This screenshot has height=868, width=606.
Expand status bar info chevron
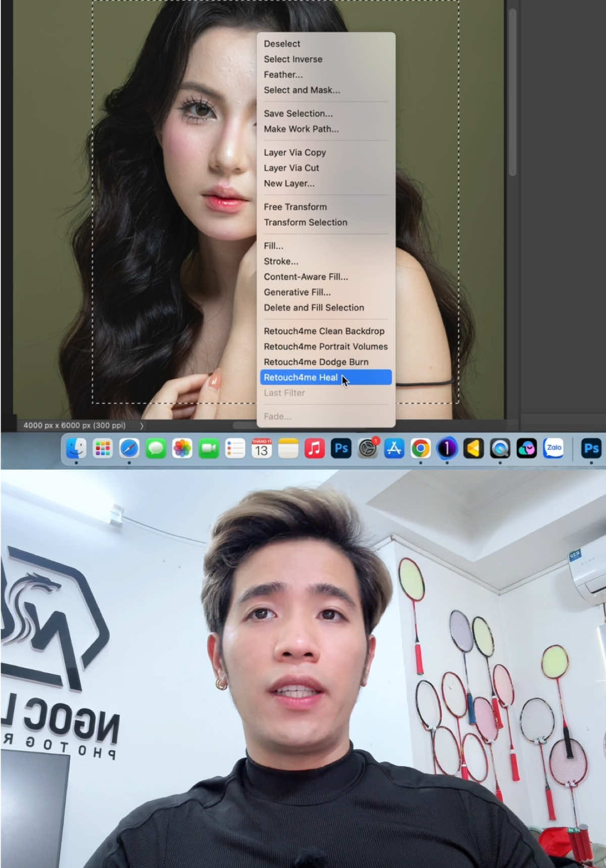pyautogui.click(x=141, y=426)
